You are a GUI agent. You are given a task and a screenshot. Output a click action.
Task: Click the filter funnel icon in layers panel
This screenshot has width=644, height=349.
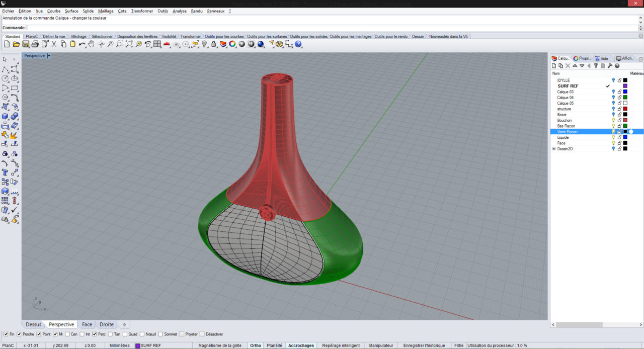click(596, 66)
